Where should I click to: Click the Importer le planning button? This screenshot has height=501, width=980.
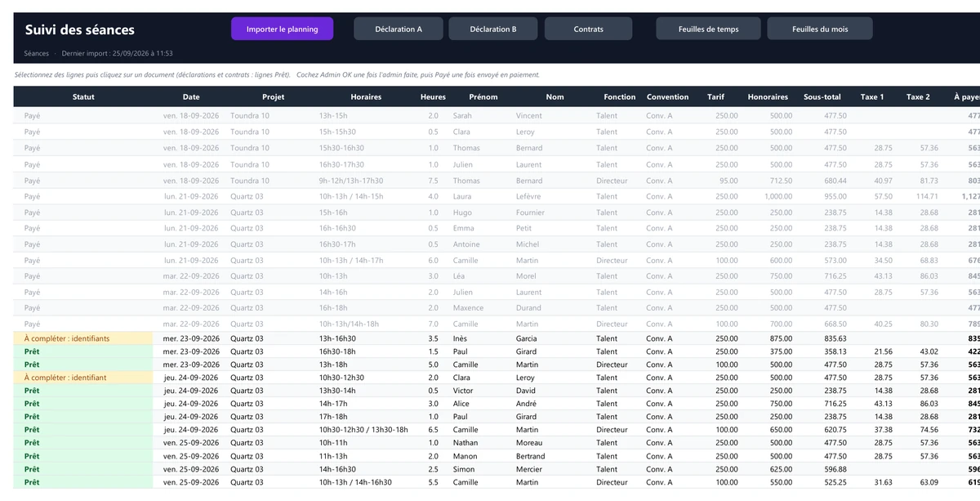click(282, 29)
